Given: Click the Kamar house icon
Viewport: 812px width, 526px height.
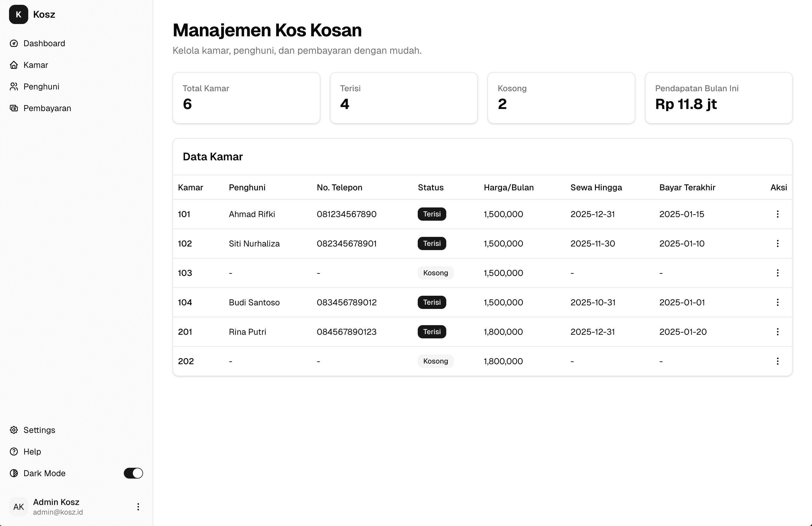Looking at the screenshot, I should (14, 65).
